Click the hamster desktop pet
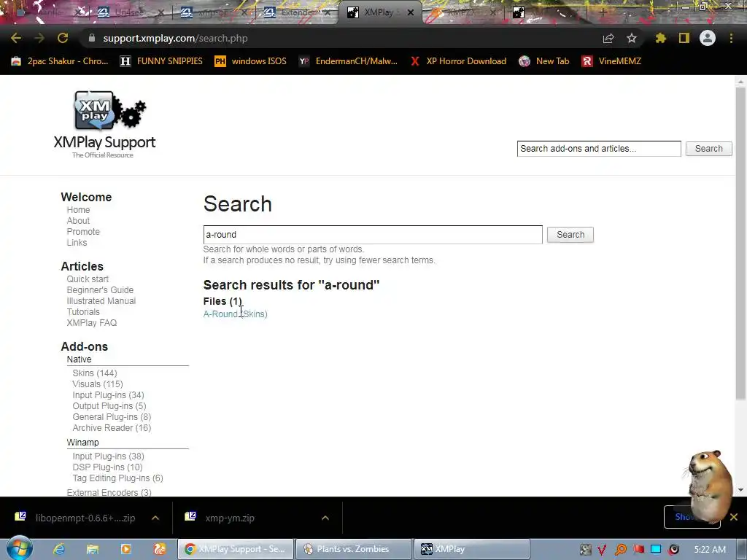The height and width of the screenshot is (560, 747). [x=709, y=486]
